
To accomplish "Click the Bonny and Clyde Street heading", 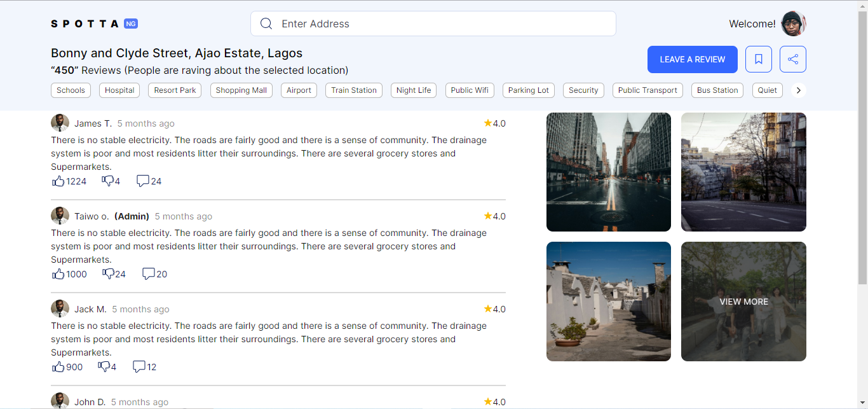I will click(x=177, y=53).
